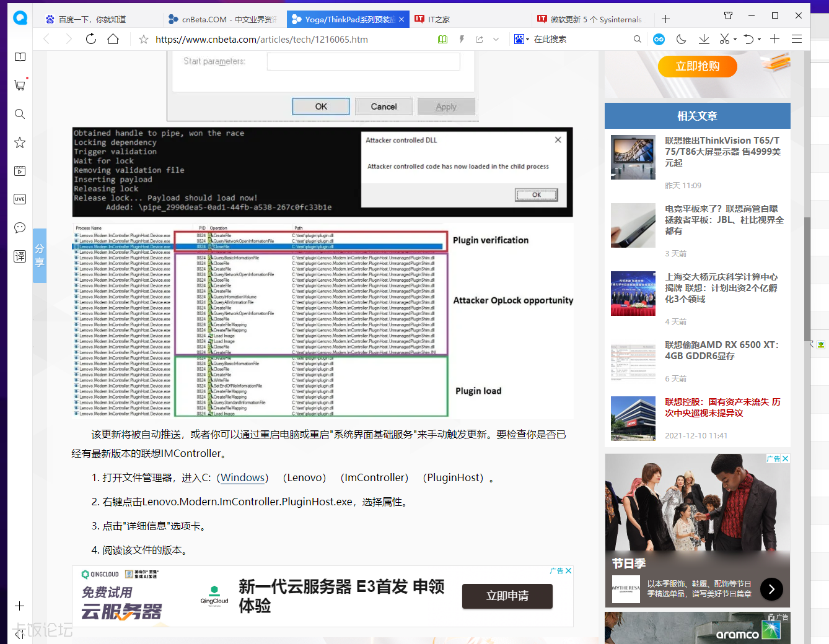Click the 立即抢购 orange button
This screenshot has height=644, width=829.
(x=697, y=66)
